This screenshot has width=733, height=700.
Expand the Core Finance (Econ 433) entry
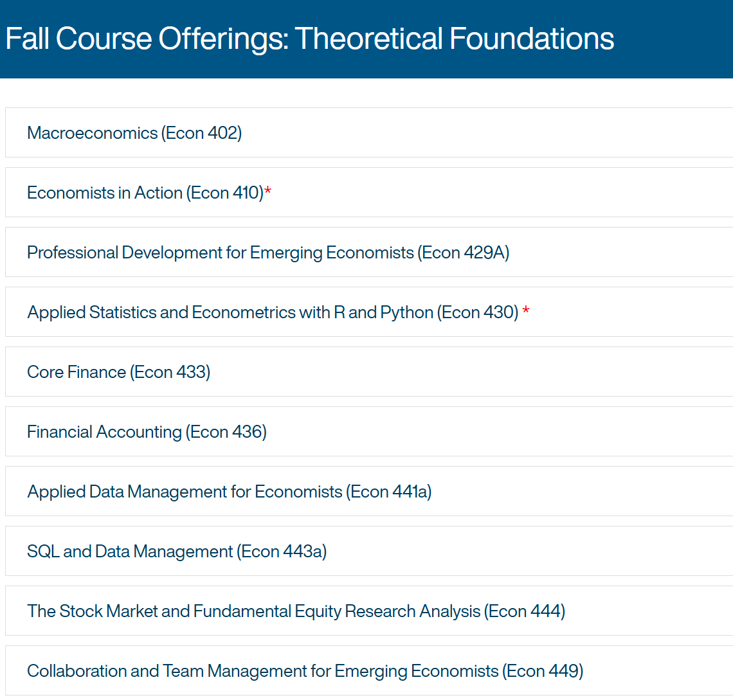pyautogui.click(x=369, y=372)
